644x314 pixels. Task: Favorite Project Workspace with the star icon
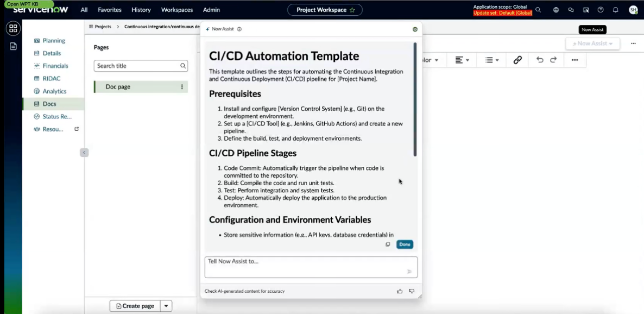pos(352,10)
